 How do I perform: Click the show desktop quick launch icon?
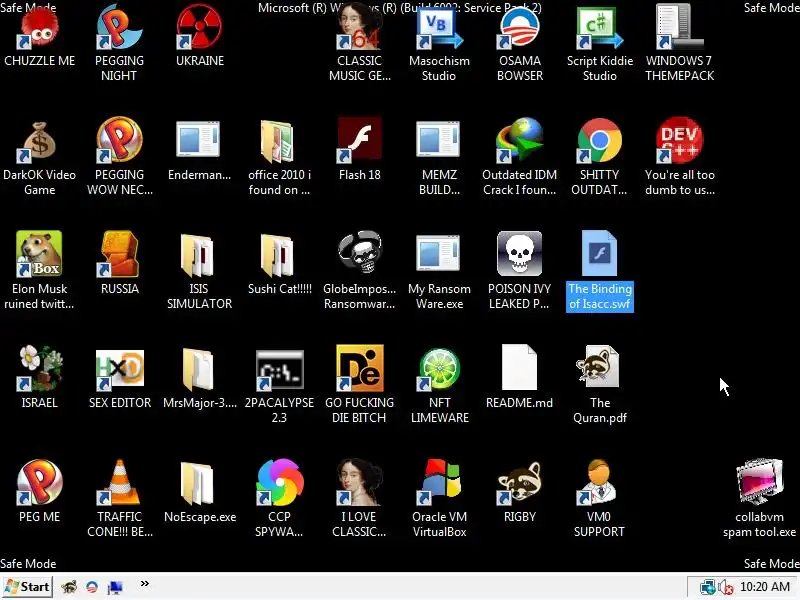[115, 588]
